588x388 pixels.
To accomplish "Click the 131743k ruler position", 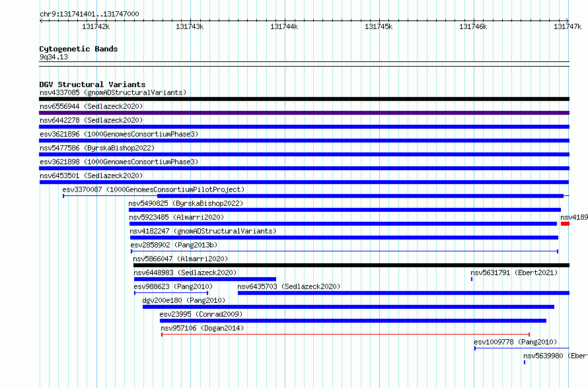I will 190,26.
